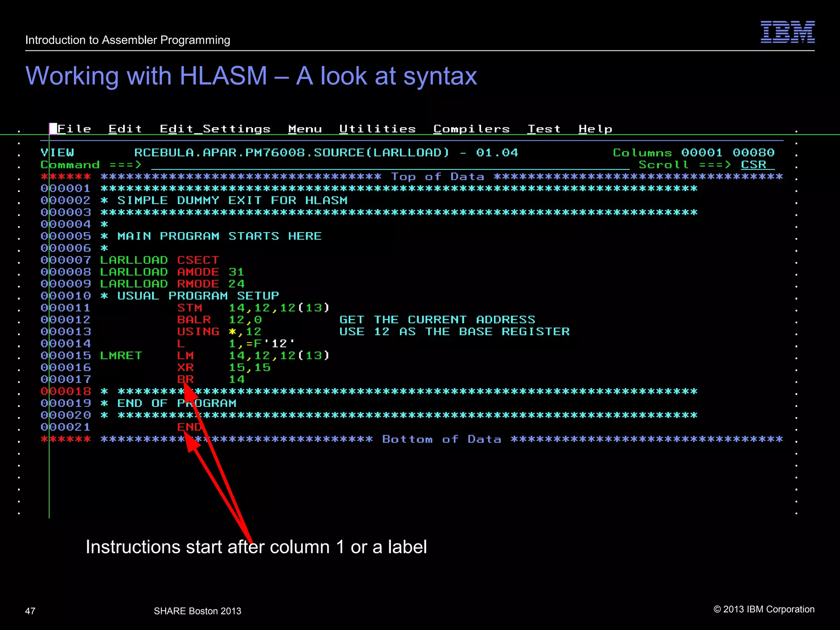The height and width of the screenshot is (630, 840).
Task: Click Columns 00001 00080 indicator
Action: coord(694,153)
